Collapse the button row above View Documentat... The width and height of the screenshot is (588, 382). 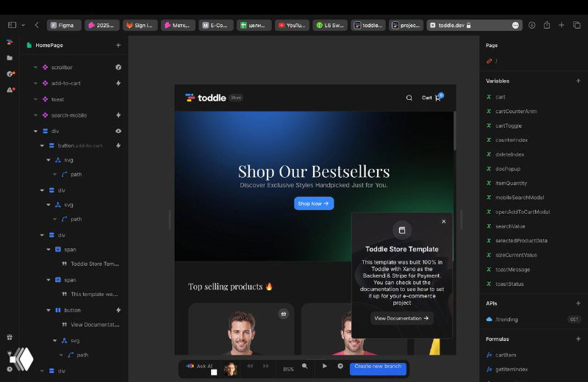49,310
